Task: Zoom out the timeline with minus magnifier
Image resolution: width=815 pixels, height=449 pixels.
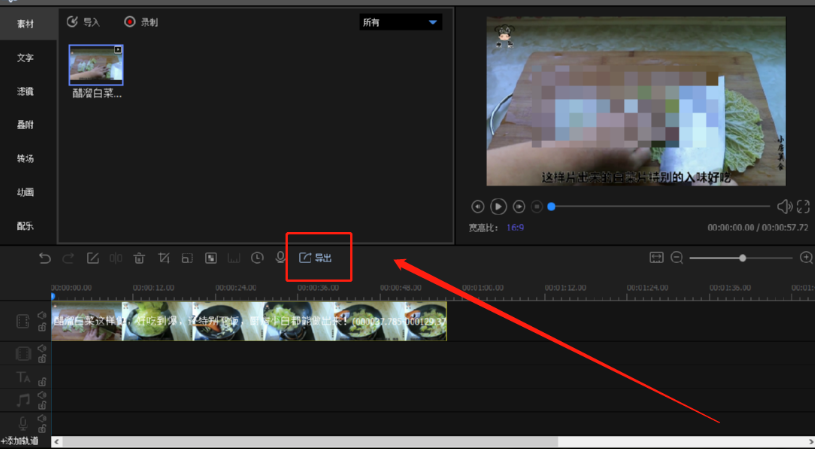Action: coord(677,257)
